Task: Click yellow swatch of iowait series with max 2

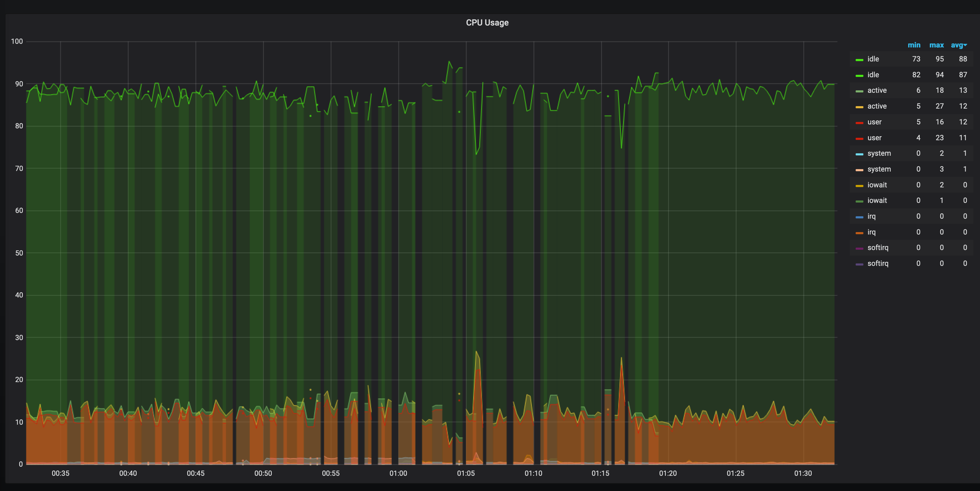Action: (x=859, y=186)
